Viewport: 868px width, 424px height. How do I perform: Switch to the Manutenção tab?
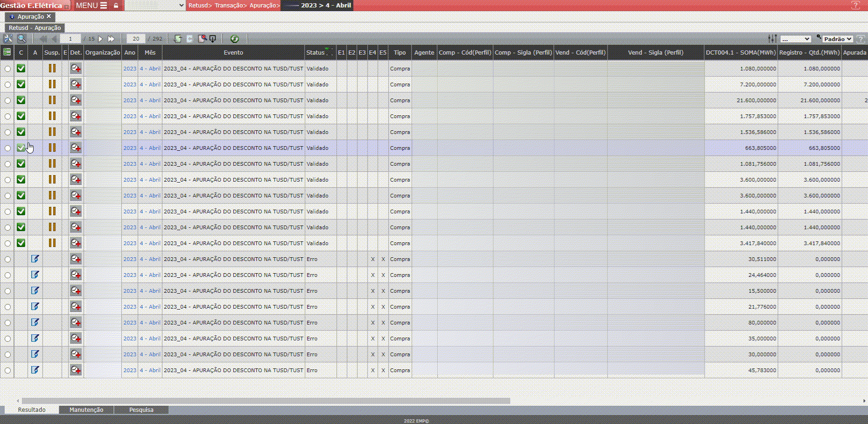[x=86, y=410]
